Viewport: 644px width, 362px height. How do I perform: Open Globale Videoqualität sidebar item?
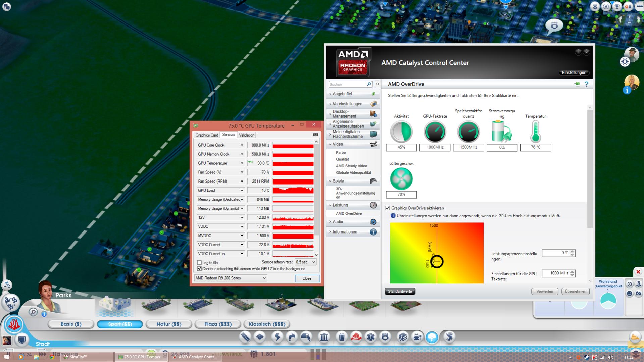(x=353, y=173)
